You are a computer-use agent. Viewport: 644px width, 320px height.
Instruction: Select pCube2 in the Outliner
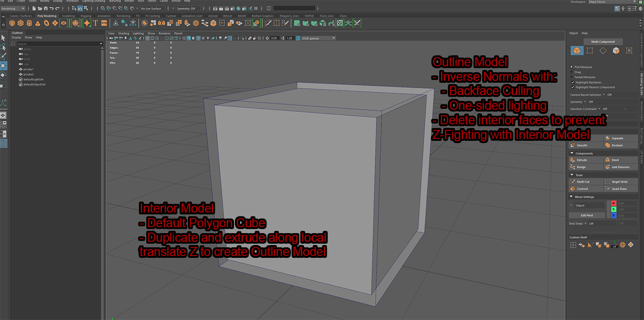pos(28,74)
